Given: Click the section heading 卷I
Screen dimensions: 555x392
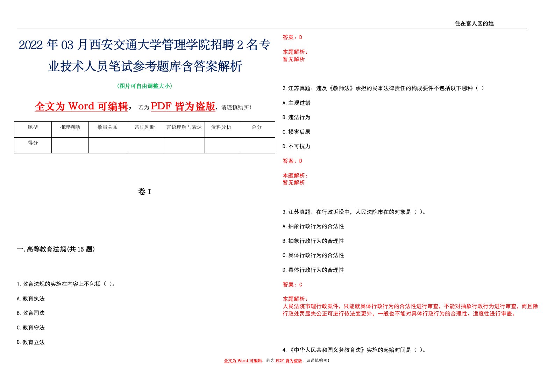Looking at the screenshot, I should coord(144,192).
